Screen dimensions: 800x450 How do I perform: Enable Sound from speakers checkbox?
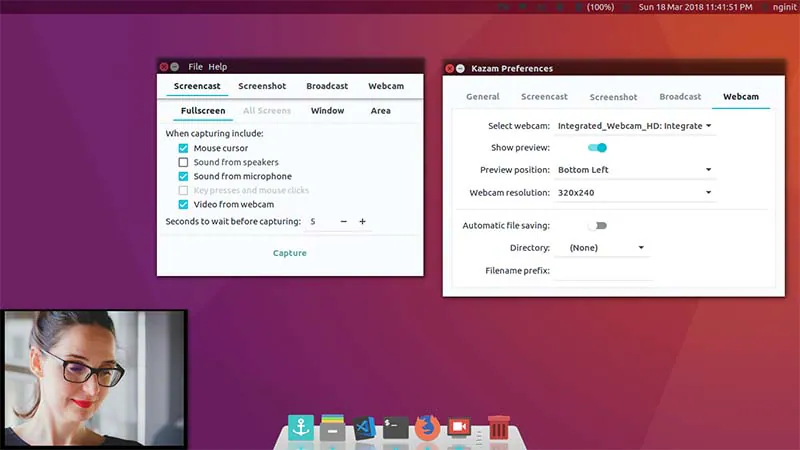click(x=183, y=162)
